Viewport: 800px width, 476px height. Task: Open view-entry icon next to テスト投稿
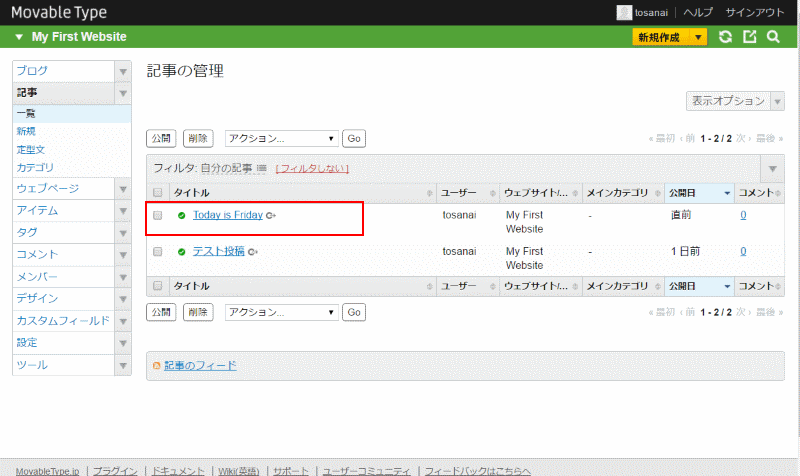tap(253, 252)
